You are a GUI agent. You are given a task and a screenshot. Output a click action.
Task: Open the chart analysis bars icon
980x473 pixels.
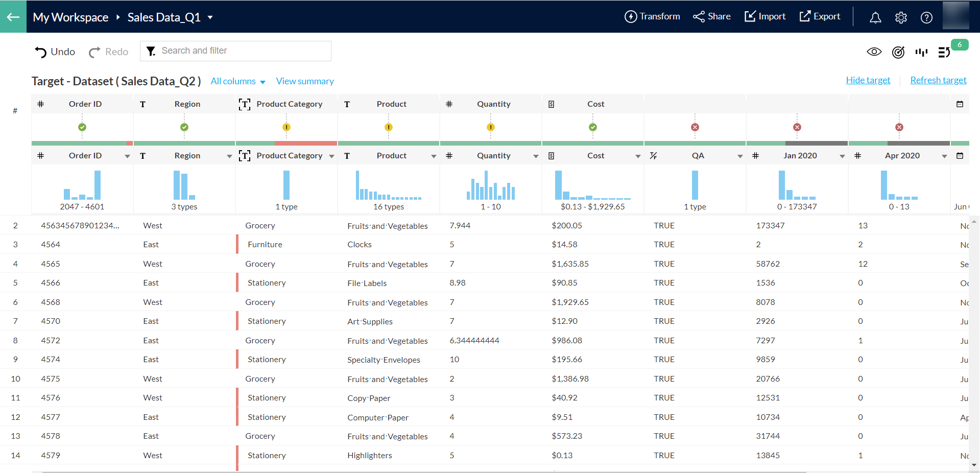click(922, 52)
